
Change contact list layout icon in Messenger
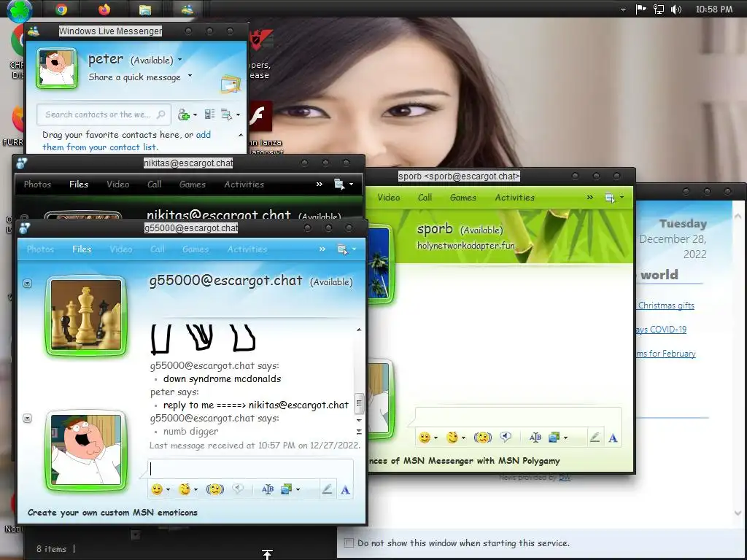(x=209, y=114)
